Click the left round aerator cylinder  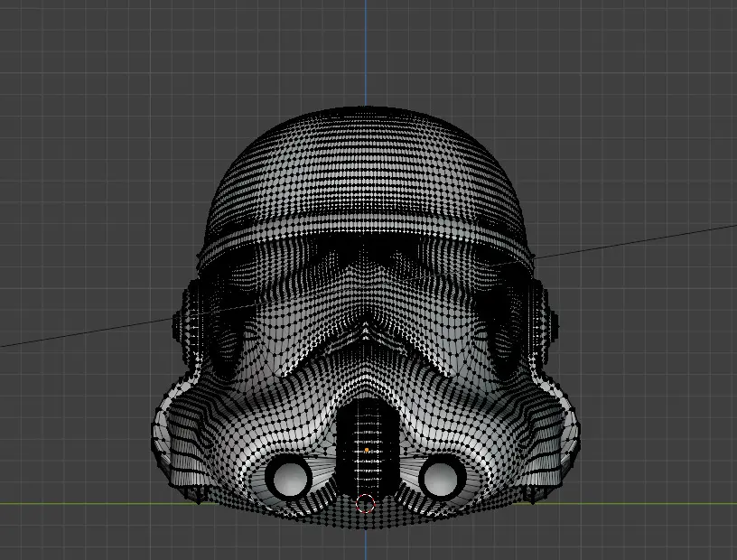pyautogui.click(x=289, y=476)
